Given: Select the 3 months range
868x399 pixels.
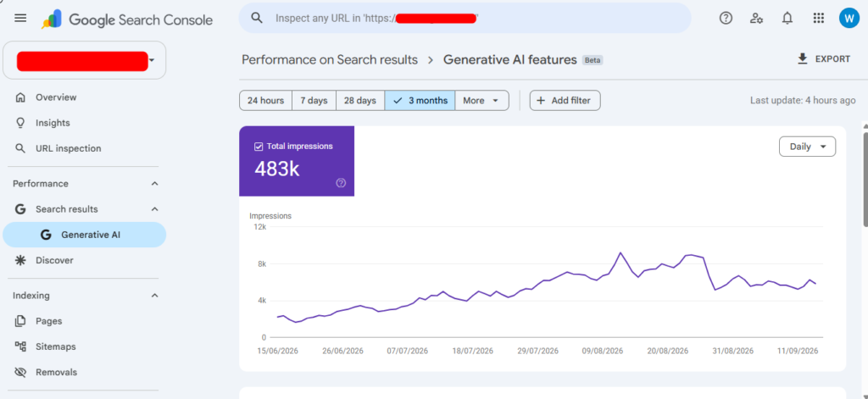Looking at the screenshot, I should click(x=420, y=101).
